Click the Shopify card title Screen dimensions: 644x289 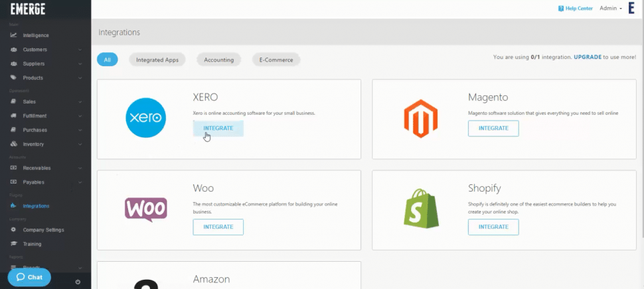click(485, 188)
